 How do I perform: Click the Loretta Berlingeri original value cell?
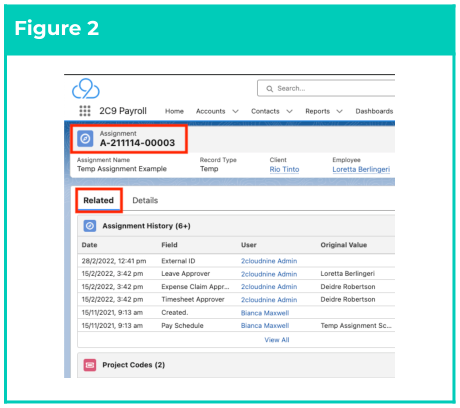348,274
